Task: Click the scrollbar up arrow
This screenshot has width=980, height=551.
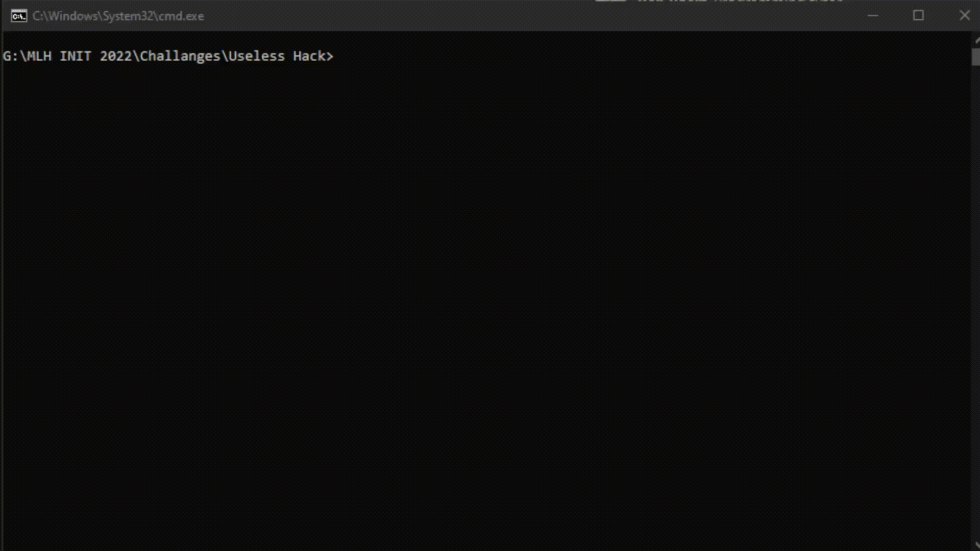Action: click(976, 40)
